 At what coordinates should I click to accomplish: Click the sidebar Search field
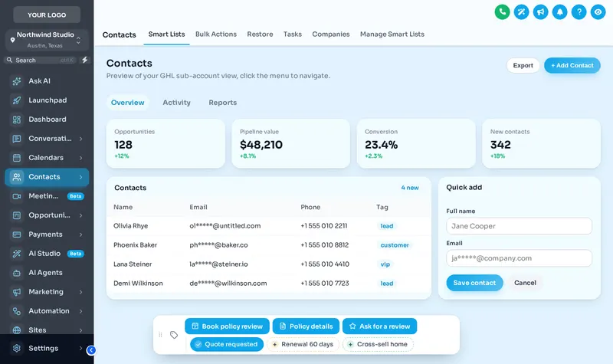pos(41,61)
